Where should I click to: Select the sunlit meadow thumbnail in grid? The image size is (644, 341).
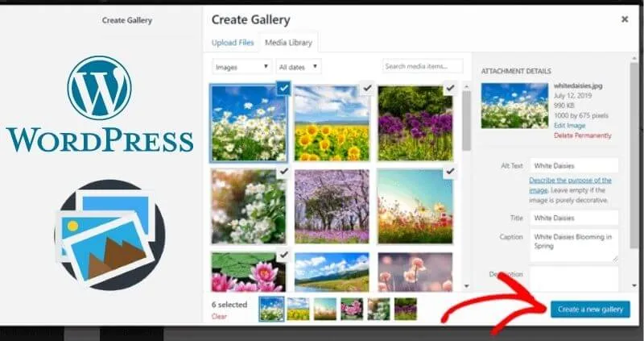[x=415, y=206]
